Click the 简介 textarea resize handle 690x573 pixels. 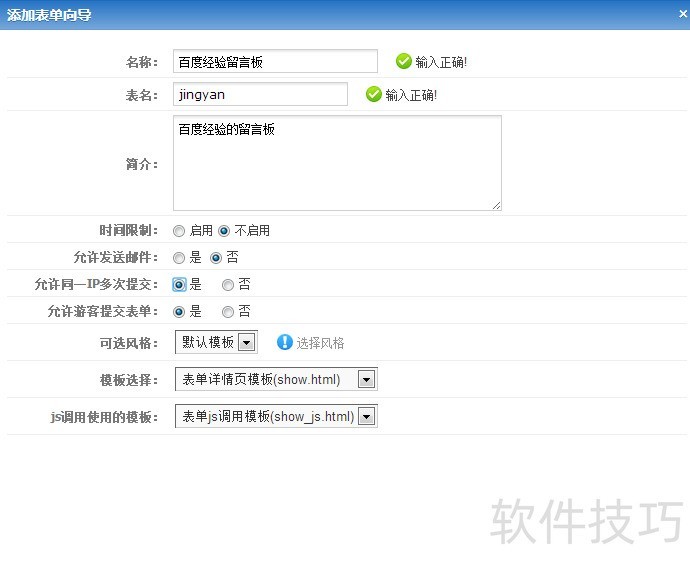tap(496, 205)
